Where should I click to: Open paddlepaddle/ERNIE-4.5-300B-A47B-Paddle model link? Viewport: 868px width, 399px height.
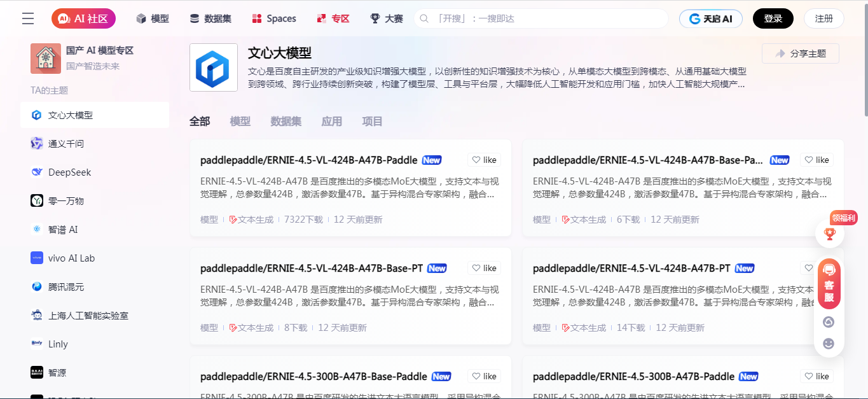coord(633,376)
